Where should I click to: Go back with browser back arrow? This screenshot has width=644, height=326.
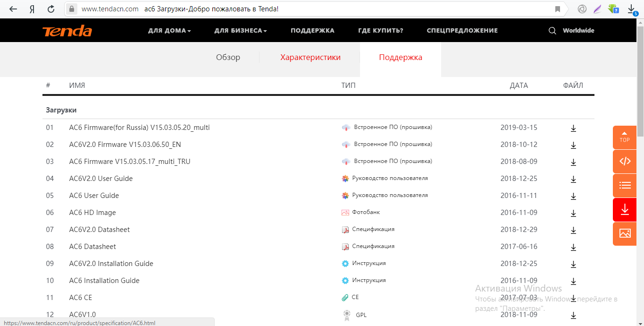(13, 9)
